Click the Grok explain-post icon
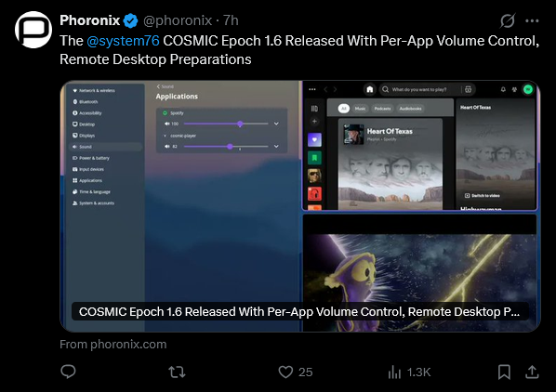 click(508, 20)
